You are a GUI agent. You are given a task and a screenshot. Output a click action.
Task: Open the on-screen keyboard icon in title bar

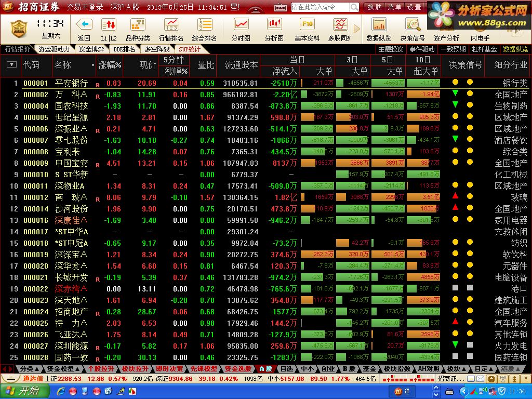(x=280, y=7)
